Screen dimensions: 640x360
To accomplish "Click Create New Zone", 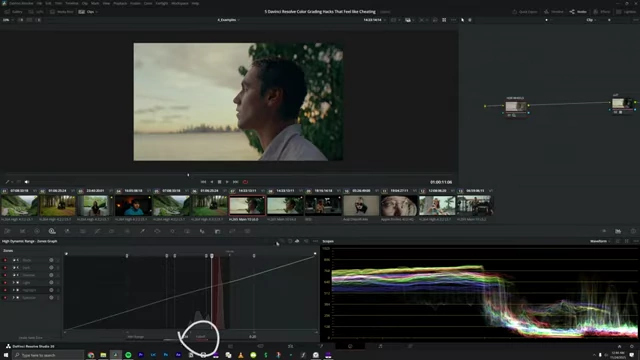I will coord(31,338).
